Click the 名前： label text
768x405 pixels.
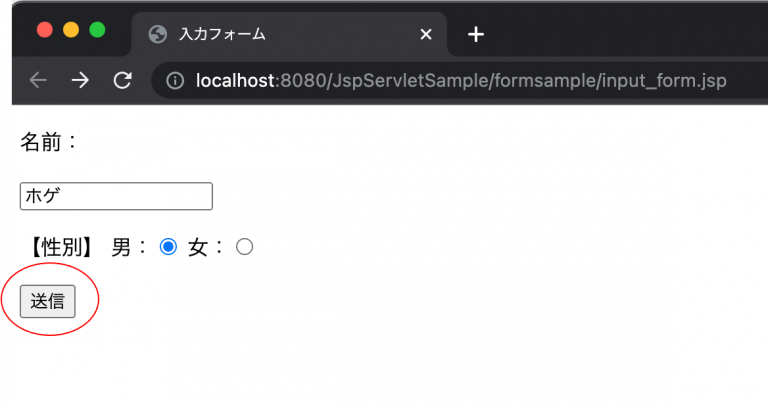48,142
